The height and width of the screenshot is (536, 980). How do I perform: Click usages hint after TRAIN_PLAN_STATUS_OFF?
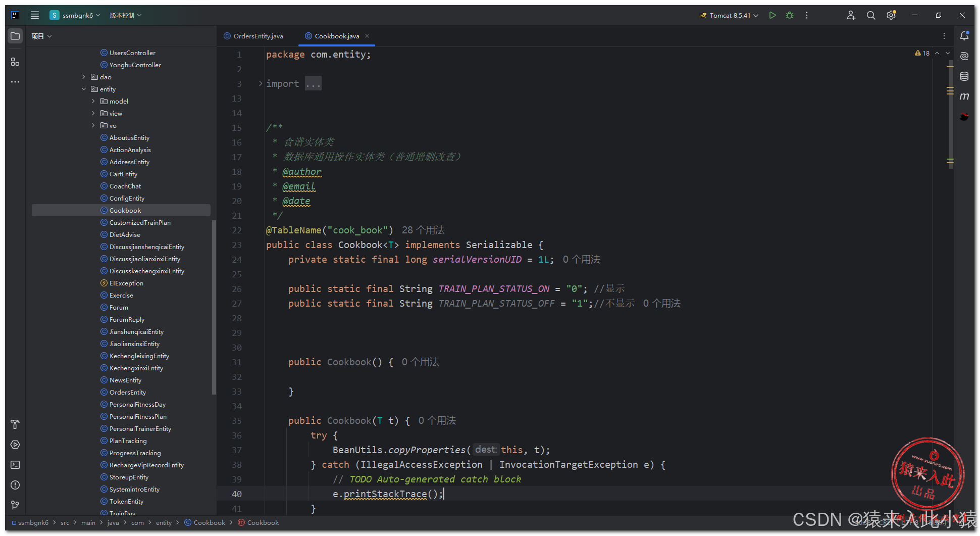(661, 303)
